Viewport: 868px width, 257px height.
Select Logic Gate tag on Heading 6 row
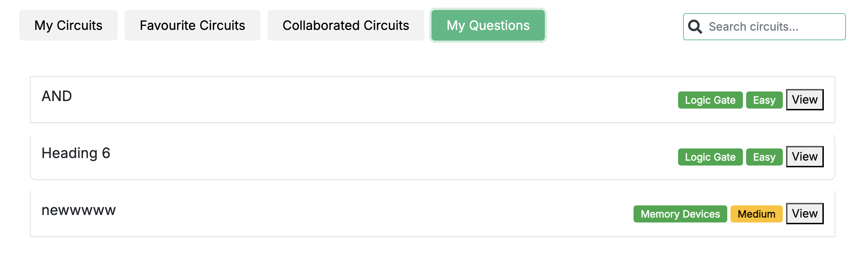point(710,157)
